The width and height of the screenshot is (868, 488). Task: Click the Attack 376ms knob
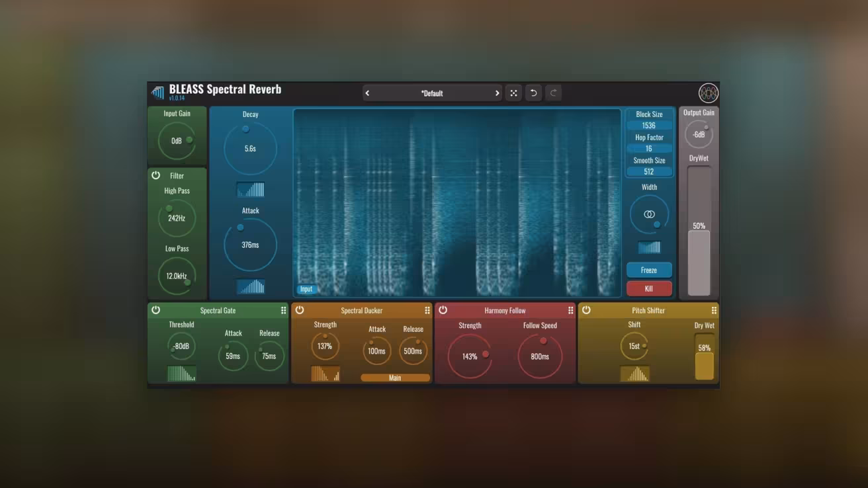[x=250, y=245]
